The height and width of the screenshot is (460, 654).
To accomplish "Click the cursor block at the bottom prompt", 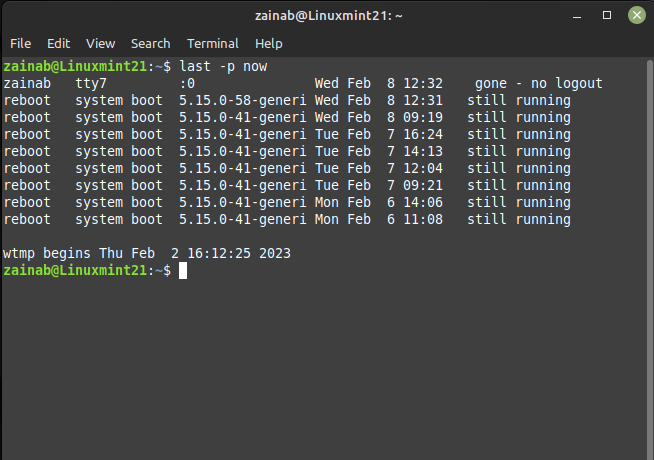I will (183, 271).
